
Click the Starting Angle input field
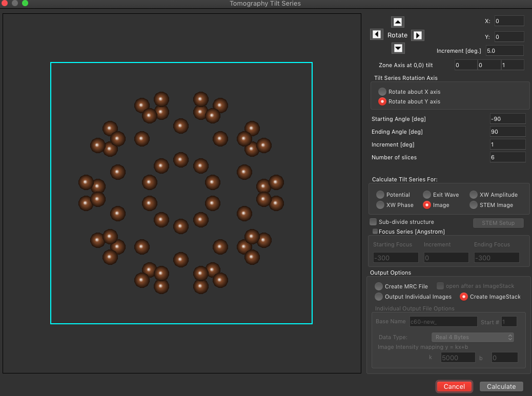click(507, 119)
